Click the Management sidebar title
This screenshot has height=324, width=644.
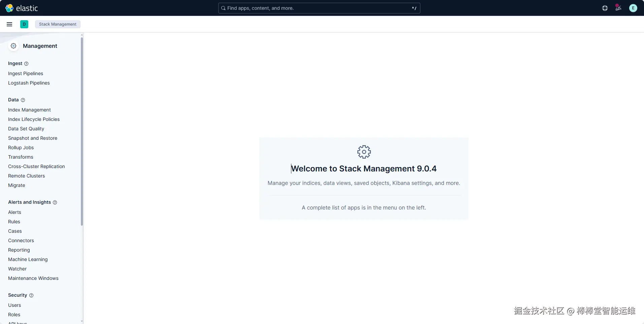coord(40,46)
